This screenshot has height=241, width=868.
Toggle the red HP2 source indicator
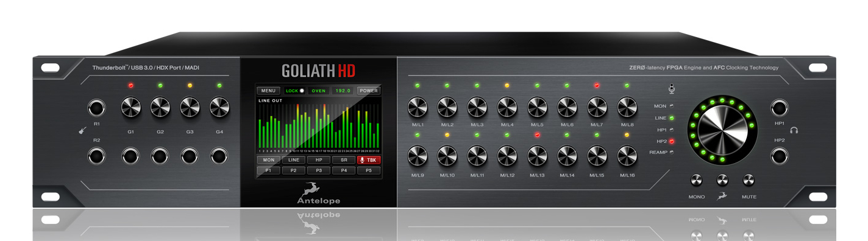pos(671,141)
